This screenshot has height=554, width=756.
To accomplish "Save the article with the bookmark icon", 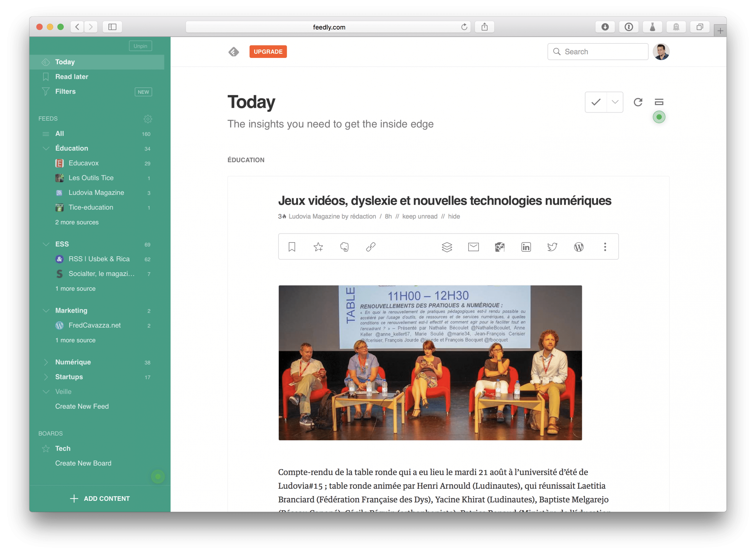I will coord(292,247).
